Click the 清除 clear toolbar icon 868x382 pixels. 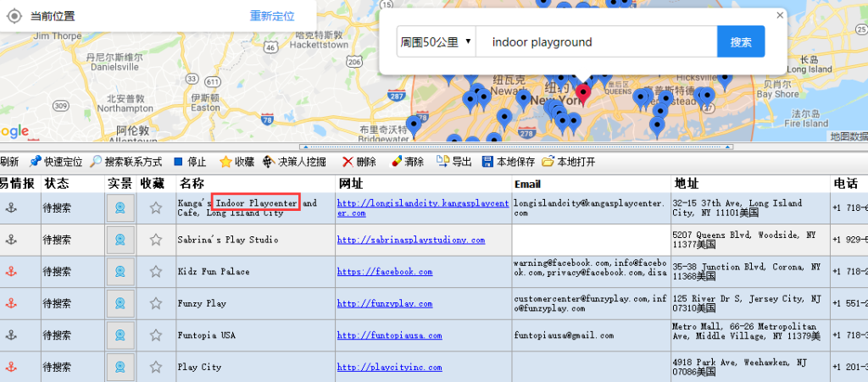pos(396,162)
